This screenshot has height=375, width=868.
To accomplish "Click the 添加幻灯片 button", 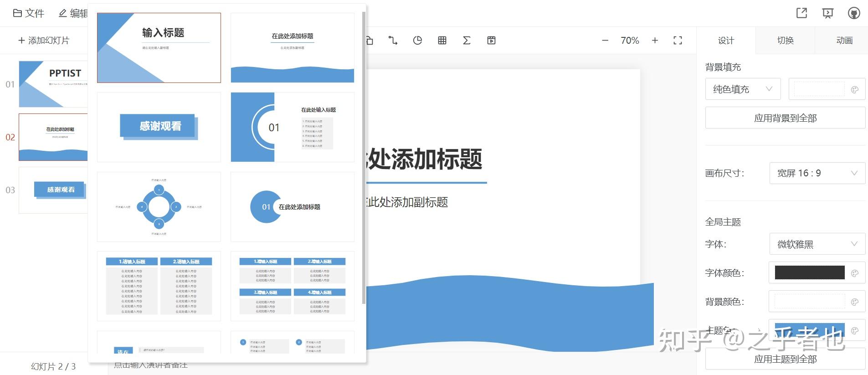I will (x=44, y=41).
